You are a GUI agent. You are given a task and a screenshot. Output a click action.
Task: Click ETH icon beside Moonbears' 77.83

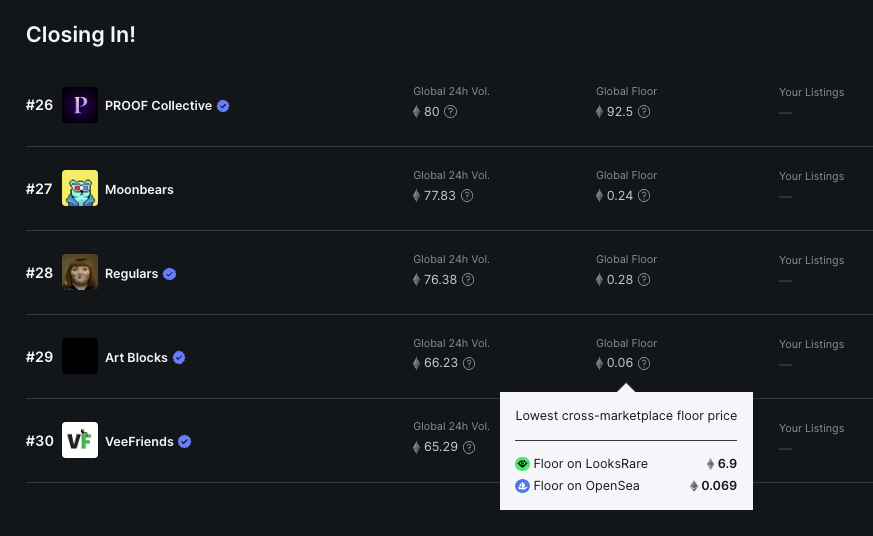pos(416,196)
